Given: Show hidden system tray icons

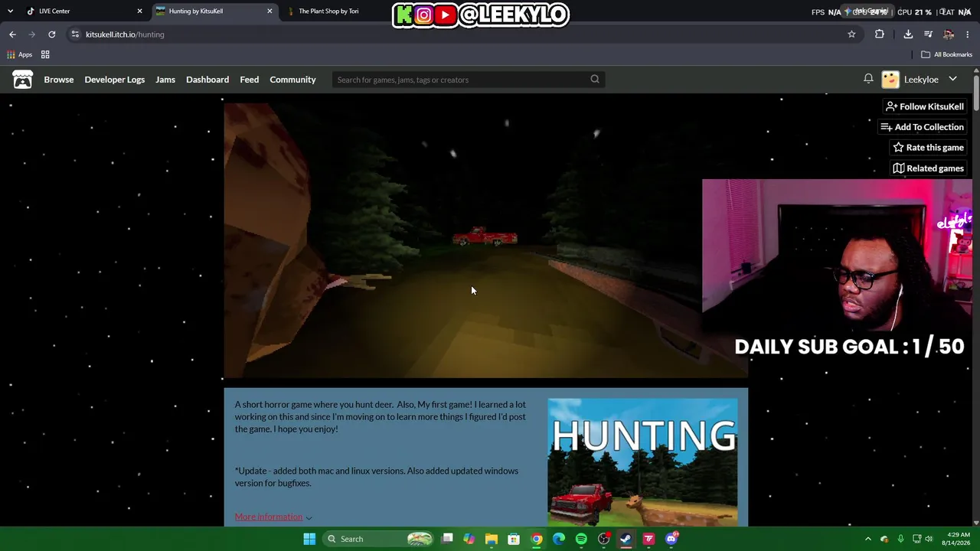Looking at the screenshot, I should pyautogui.click(x=867, y=539).
